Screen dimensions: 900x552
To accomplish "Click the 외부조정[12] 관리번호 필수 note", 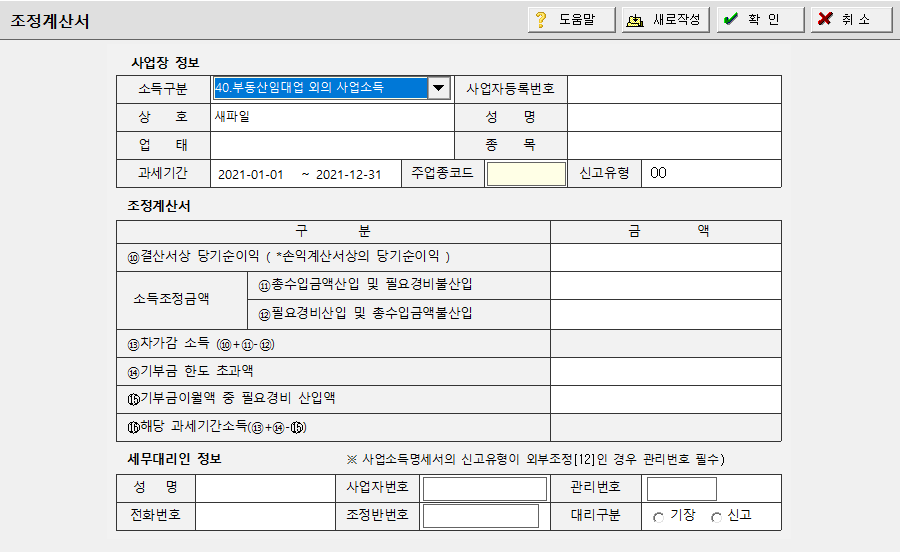I will coord(536,460).
